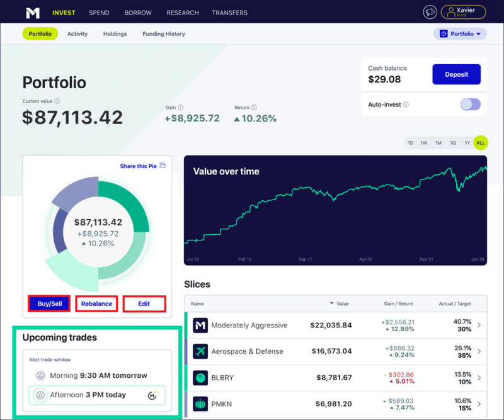Click info icon next to Return
This screenshot has width=504, height=420.
pos(254,107)
